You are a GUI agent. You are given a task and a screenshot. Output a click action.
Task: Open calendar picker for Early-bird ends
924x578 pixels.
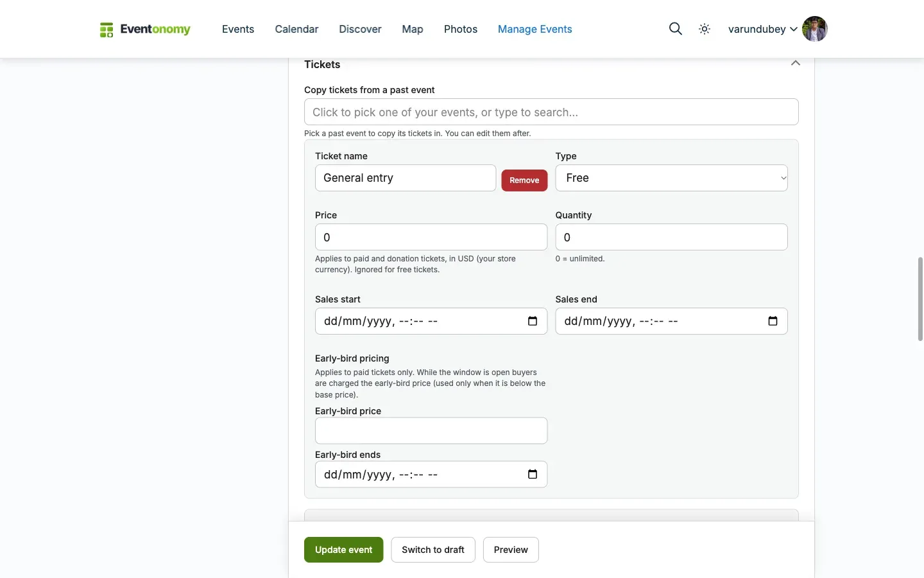(533, 475)
